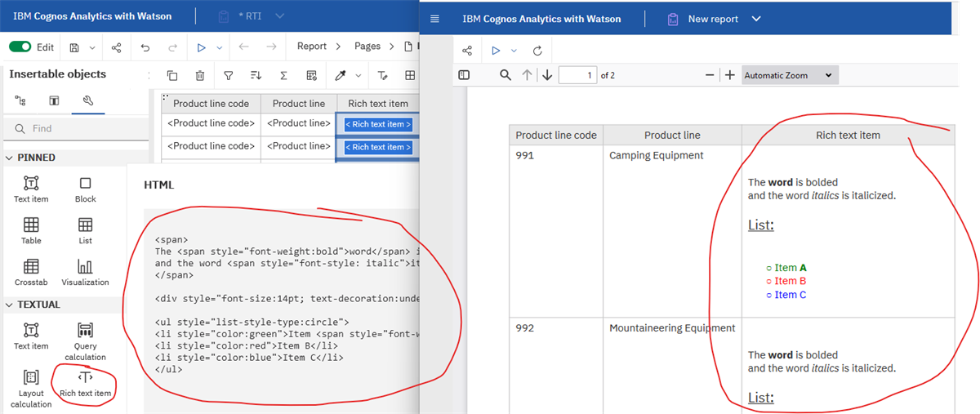
Task: Copy selection with the Copy icon
Action: click(172, 76)
